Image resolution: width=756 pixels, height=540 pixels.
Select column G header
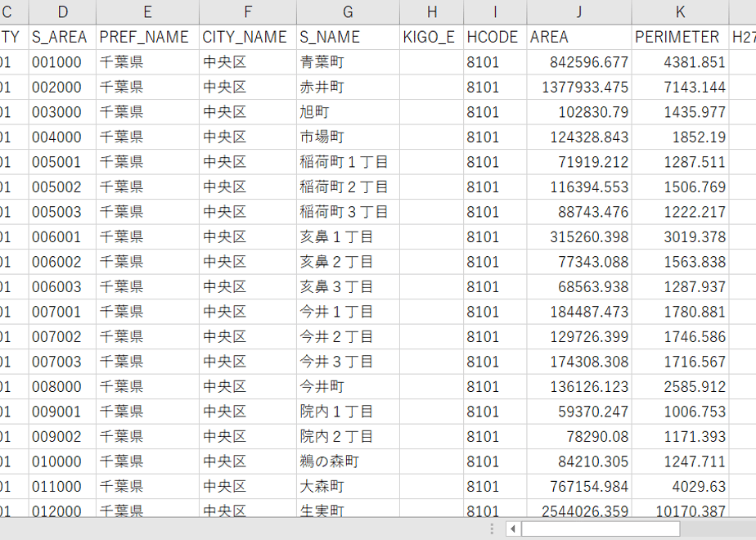pyautogui.click(x=348, y=12)
